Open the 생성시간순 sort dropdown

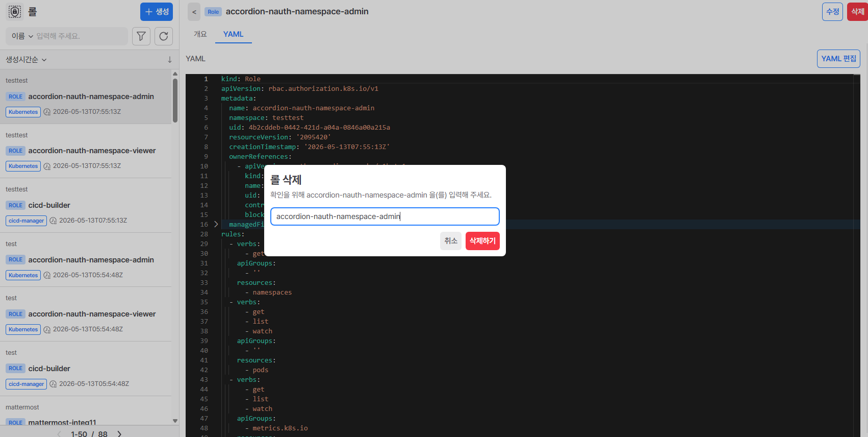[26, 60]
